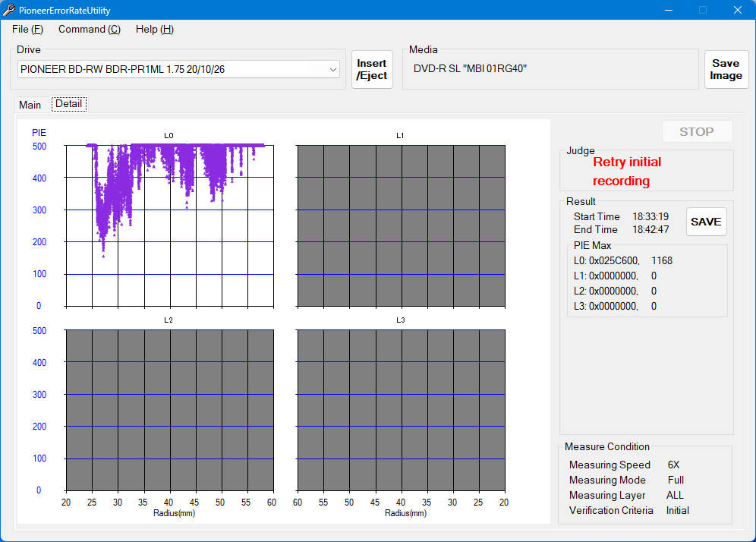Screen dimensions: 756x542
Task: Minimize the PioneerErrorRateUtility window
Action: tap(669, 10)
